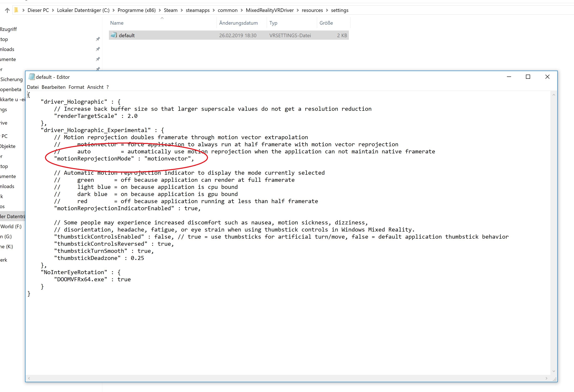The image size is (574, 392).
Task: Expand chevron after common in breadcrumb
Action: [242, 10]
